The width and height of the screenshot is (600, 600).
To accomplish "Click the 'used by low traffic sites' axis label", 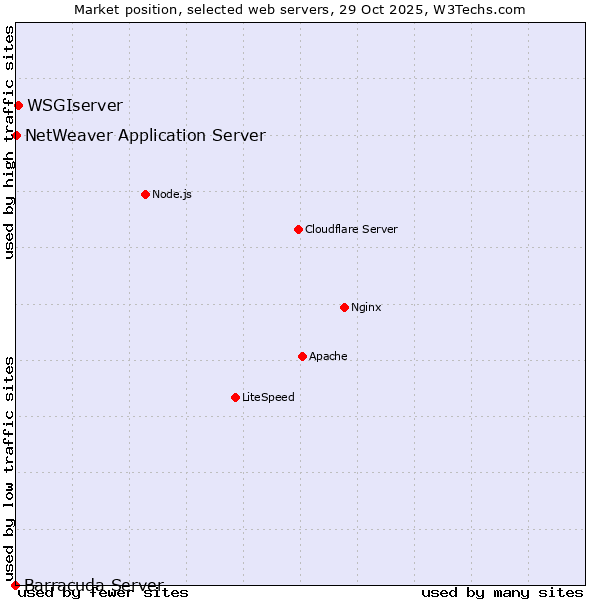I will coord(9,467).
